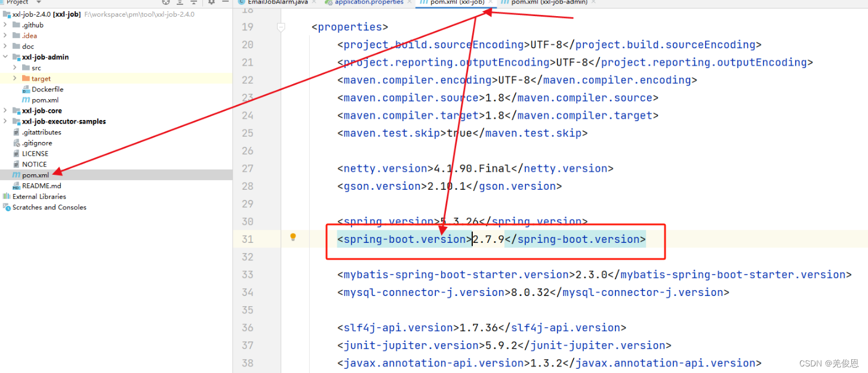Place cursor in project.reporting.outputEncoding line
868x373 pixels.
click(x=575, y=63)
